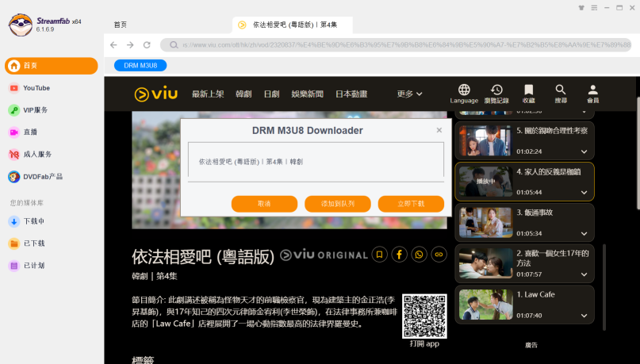640x364 pixels.
Task: Copy the show link icon
Action: [x=439, y=255]
